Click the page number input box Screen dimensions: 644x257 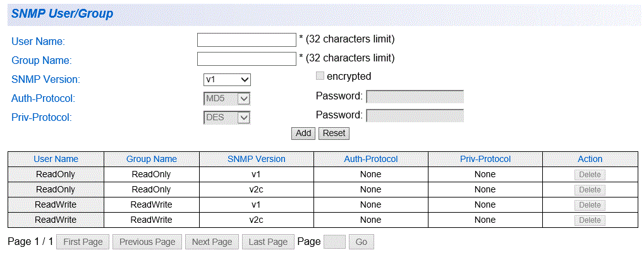(335, 242)
